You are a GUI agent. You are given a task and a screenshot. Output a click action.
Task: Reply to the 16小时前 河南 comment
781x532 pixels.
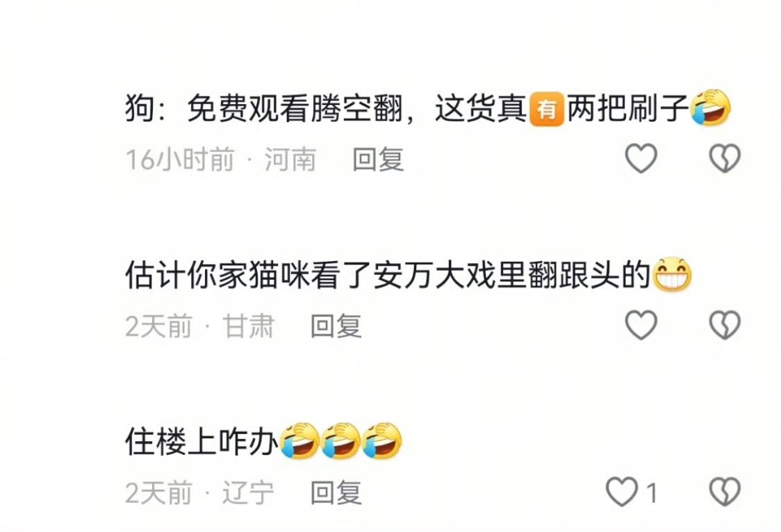point(378,159)
